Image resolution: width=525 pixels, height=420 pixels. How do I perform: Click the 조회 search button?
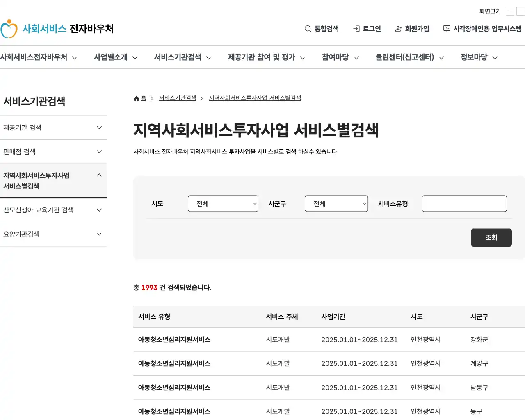tap(491, 237)
